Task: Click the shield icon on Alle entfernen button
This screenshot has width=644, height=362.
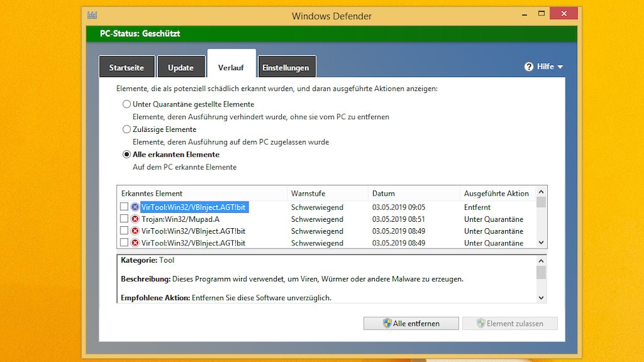Action: (x=387, y=323)
